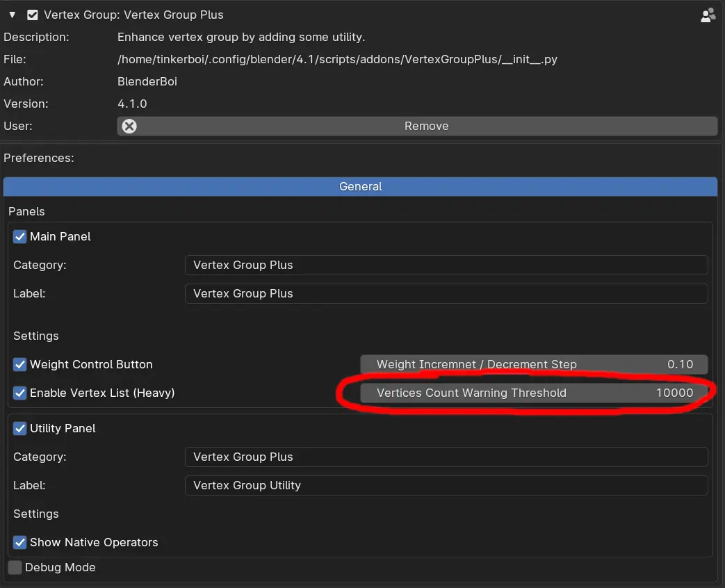Enable Debug Mode
This screenshot has width=725, height=588.
click(15, 567)
